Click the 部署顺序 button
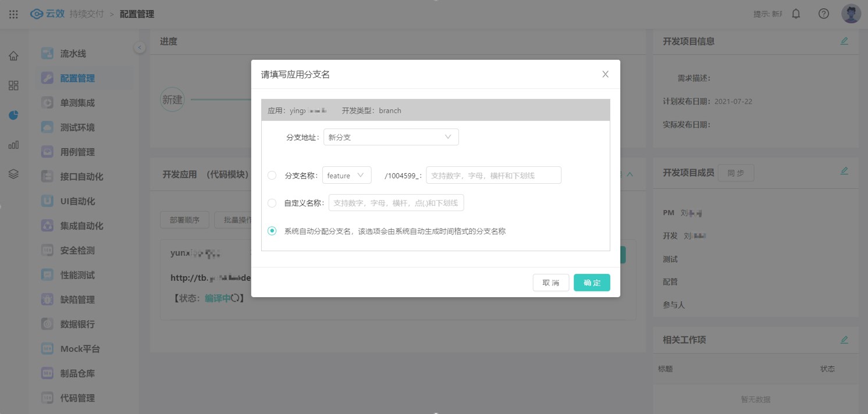Viewport: 868px width, 414px height. pyautogui.click(x=184, y=220)
